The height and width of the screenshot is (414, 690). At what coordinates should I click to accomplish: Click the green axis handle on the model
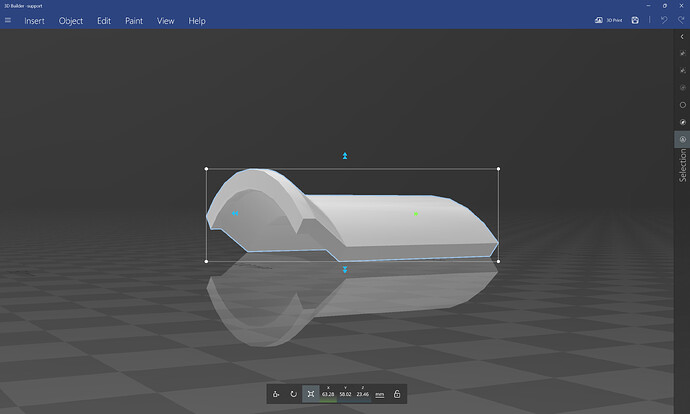click(x=416, y=214)
